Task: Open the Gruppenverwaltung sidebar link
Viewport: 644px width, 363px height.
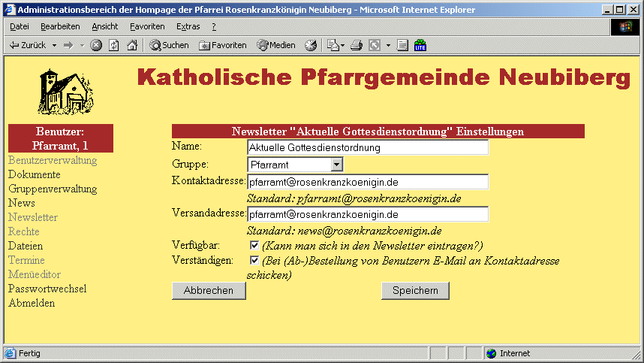Action: click(x=53, y=189)
